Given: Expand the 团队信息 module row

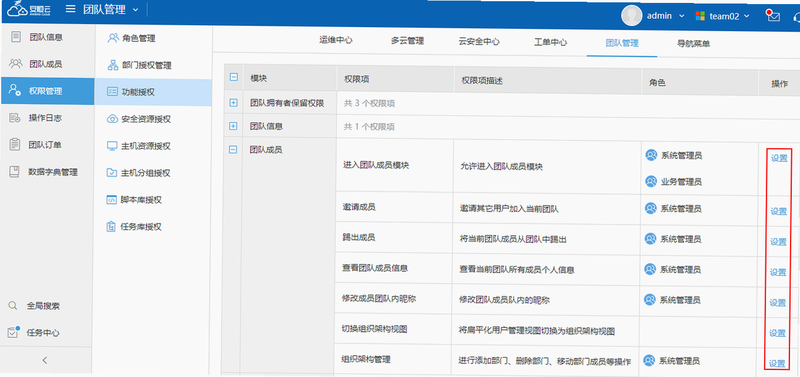Looking at the screenshot, I should pyautogui.click(x=233, y=126).
